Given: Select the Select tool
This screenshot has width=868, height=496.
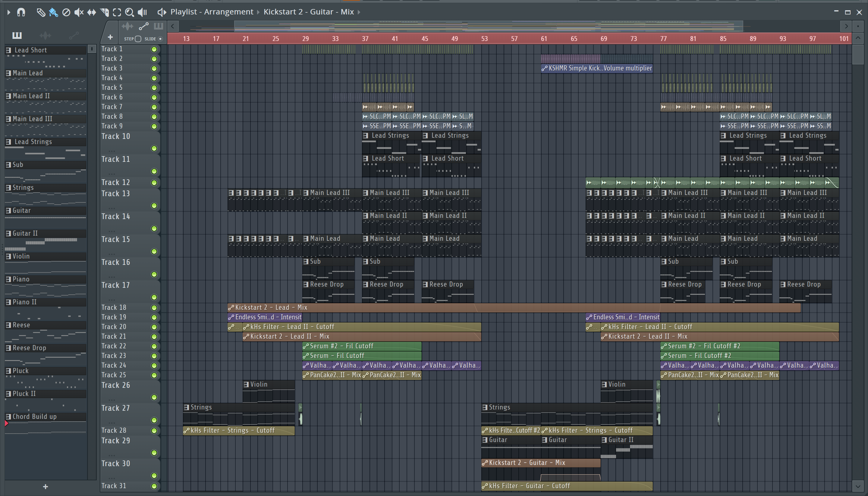Looking at the screenshot, I should pyautogui.click(x=117, y=12).
